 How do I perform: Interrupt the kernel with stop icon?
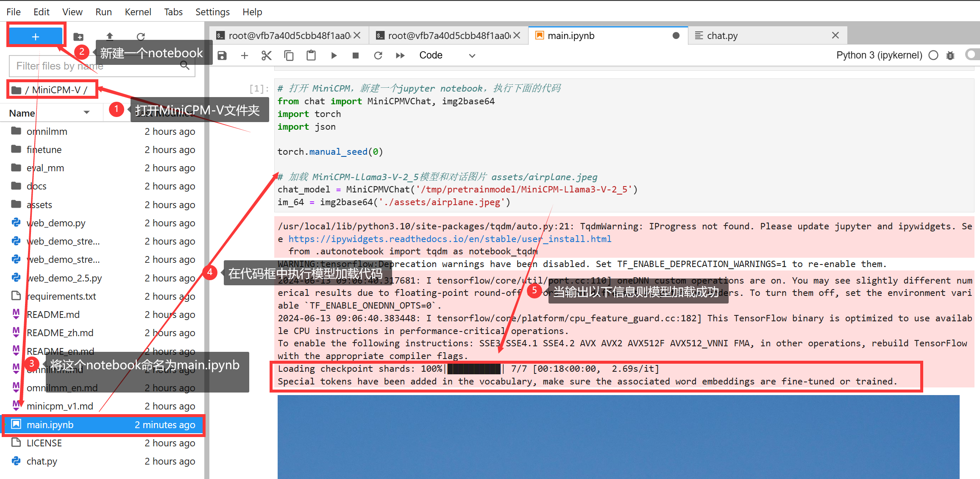point(356,56)
